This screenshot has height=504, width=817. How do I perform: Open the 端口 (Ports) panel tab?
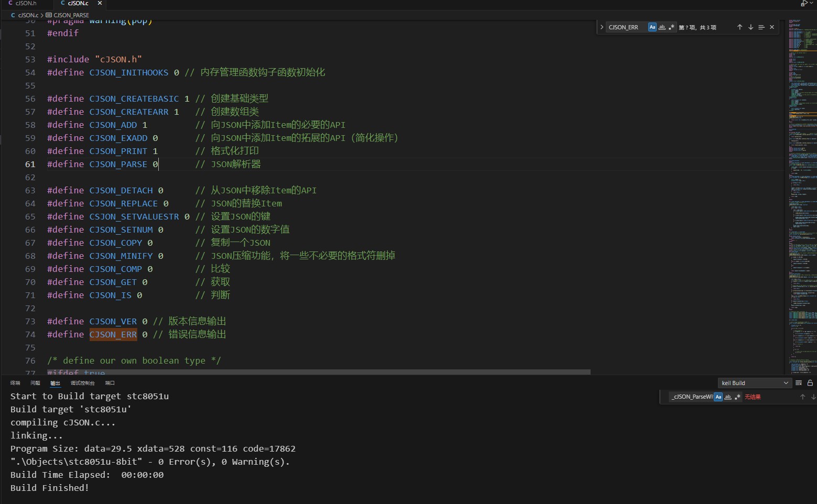(110, 383)
